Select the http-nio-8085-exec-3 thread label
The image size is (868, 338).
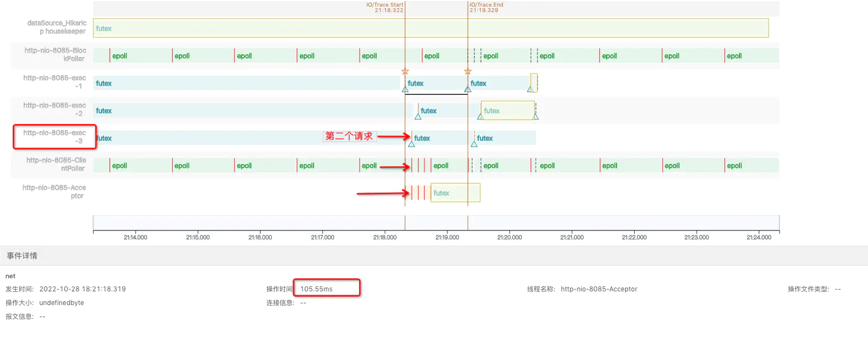click(x=54, y=137)
